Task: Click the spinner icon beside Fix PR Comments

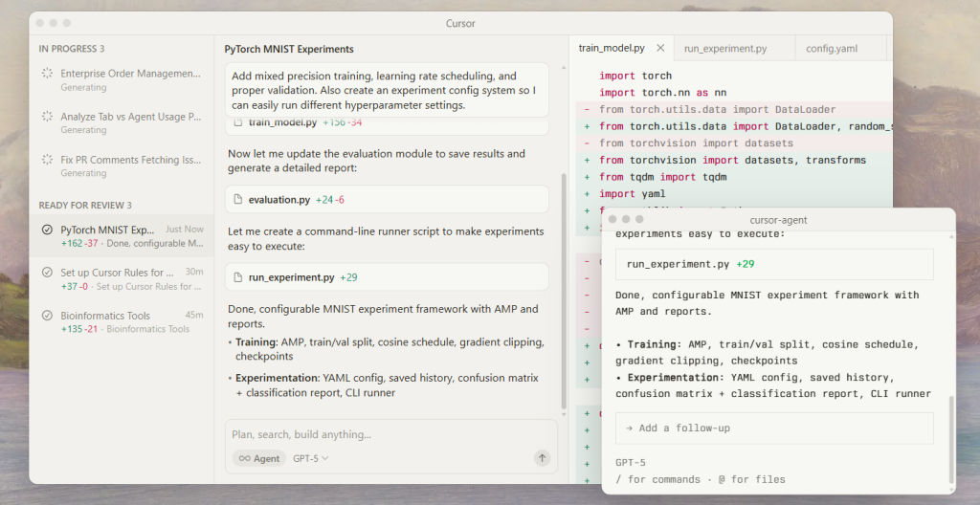Action: 47,160
